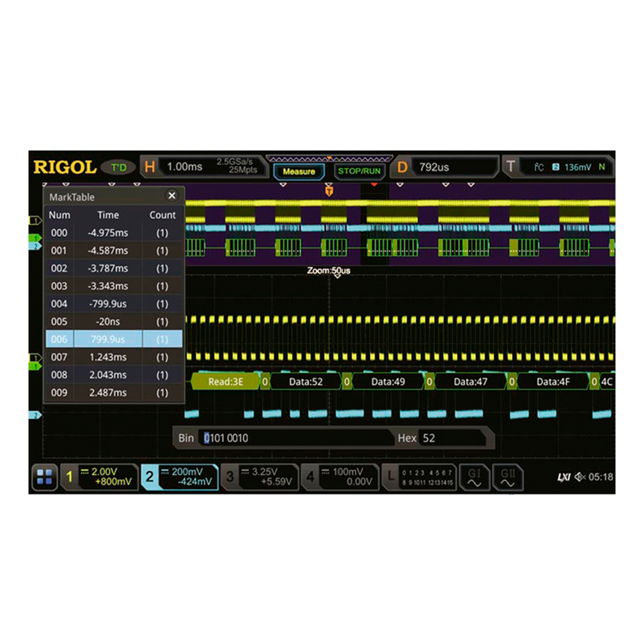This screenshot has height=644, width=644.
Task: Open the 1.00ms timebase scale setting
Action: pos(185,167)
